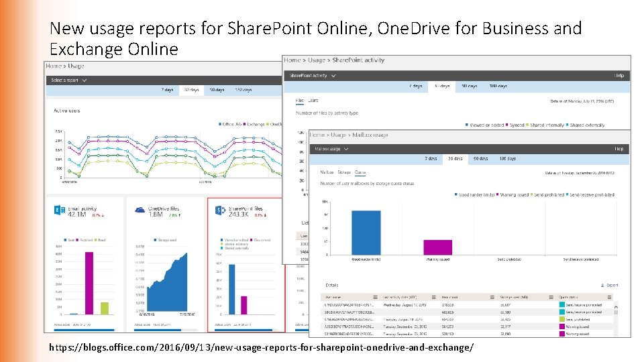
Task: Click the Exchange icon on the Email activity card
Action: pyautogui.click(x=60, y=210)
